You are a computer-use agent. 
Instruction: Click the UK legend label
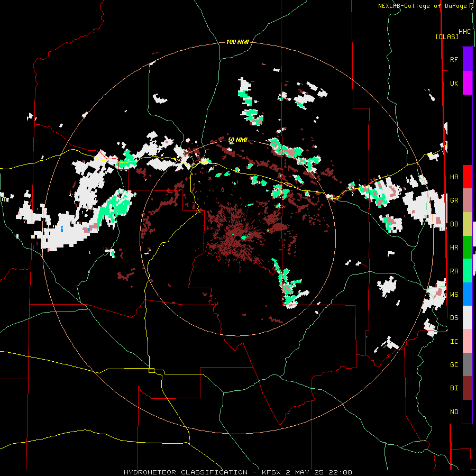(x=454, y=83)
